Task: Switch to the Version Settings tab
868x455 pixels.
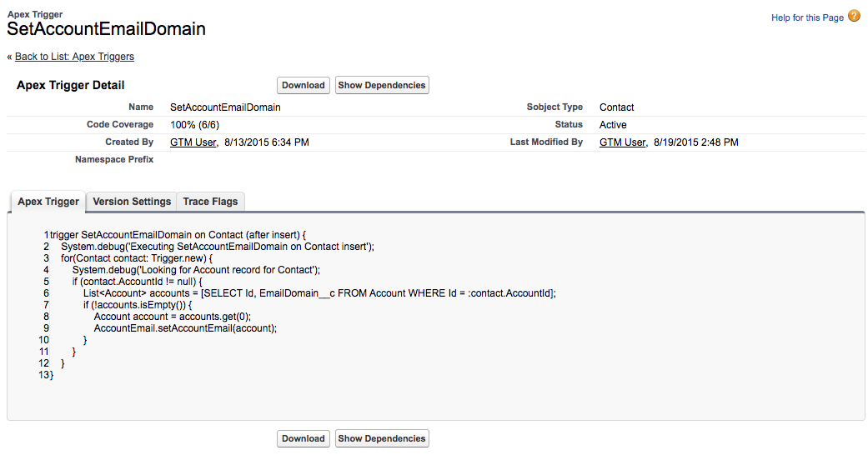Action: [132, 202]
